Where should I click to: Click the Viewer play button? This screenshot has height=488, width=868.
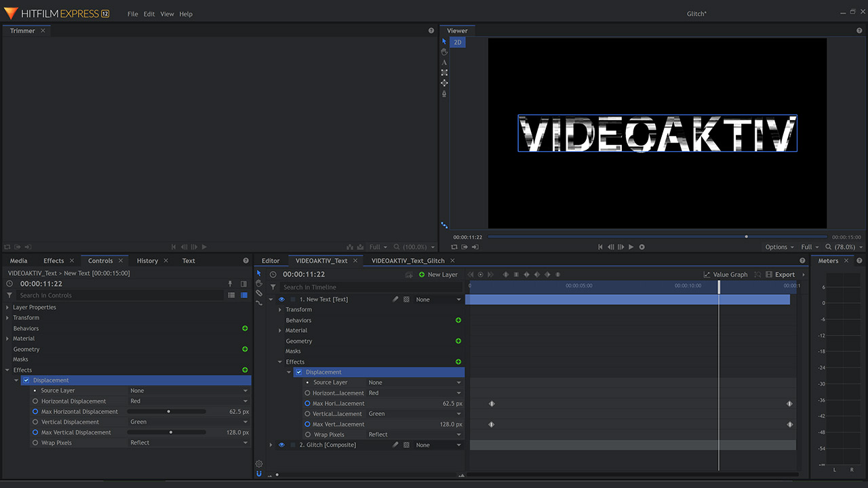[x=631, y=247]
